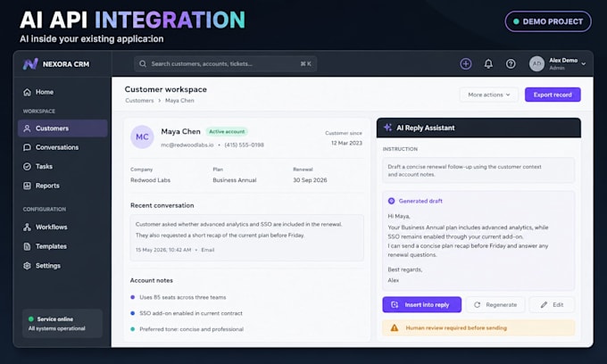Open notifications bell icon
Screen dimensions: 607x364
point(488,64)
